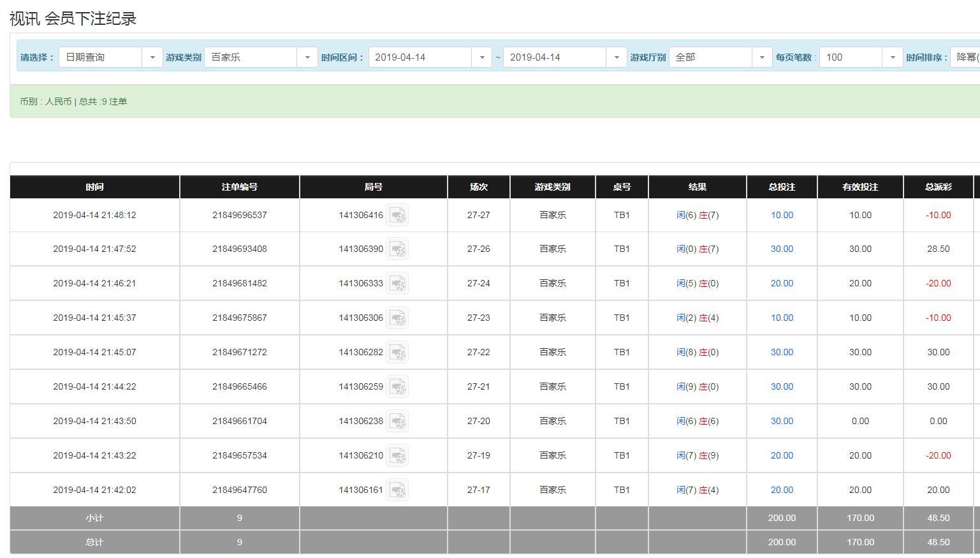The height and width of the screenshot is (558, 980).
Task: Click the 时间 column header
Action: coord(94,187)
